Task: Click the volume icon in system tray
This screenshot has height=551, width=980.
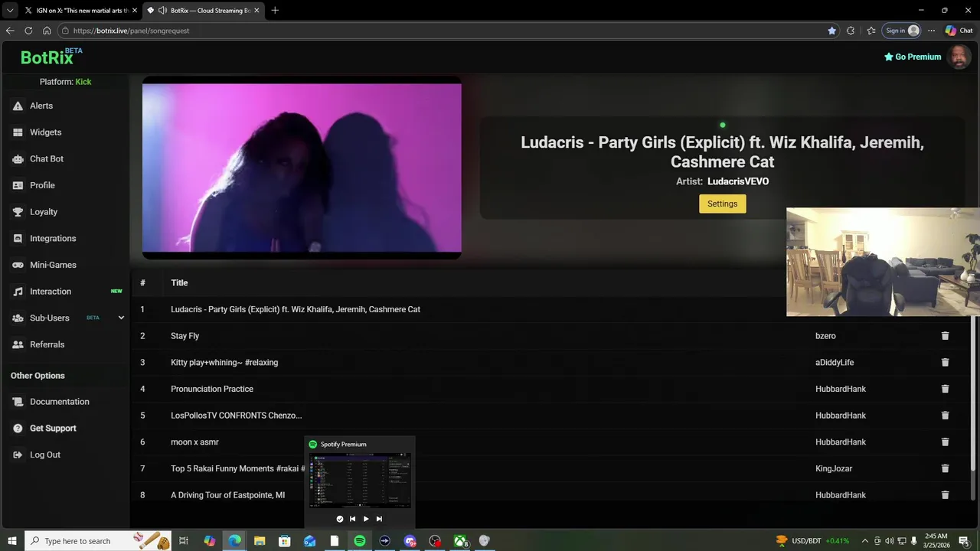Action: [x=890, y=541]
